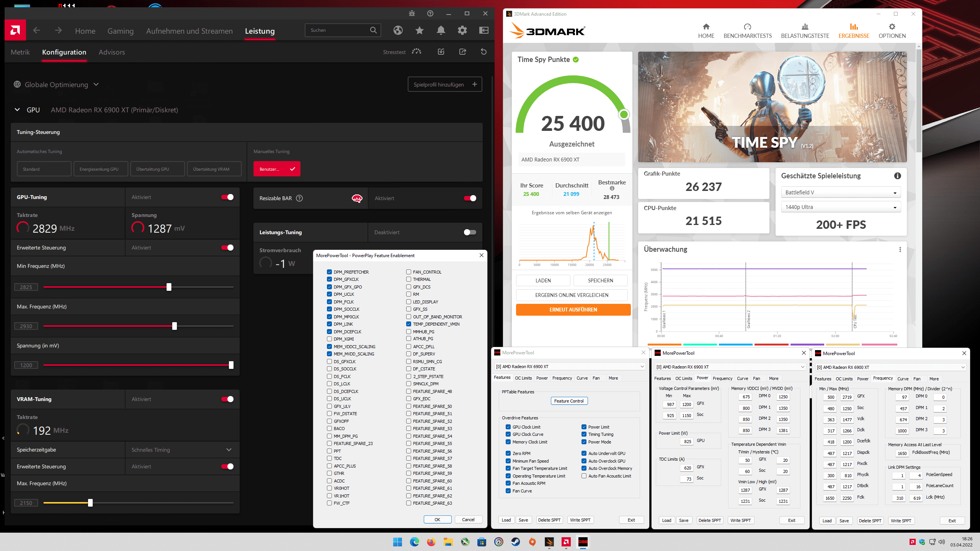Click ERGEBNIS ONLINE VERGLEICHEN button
Image resolution: width=980 pixels, height=551 pixels.
tap(572, 295)
